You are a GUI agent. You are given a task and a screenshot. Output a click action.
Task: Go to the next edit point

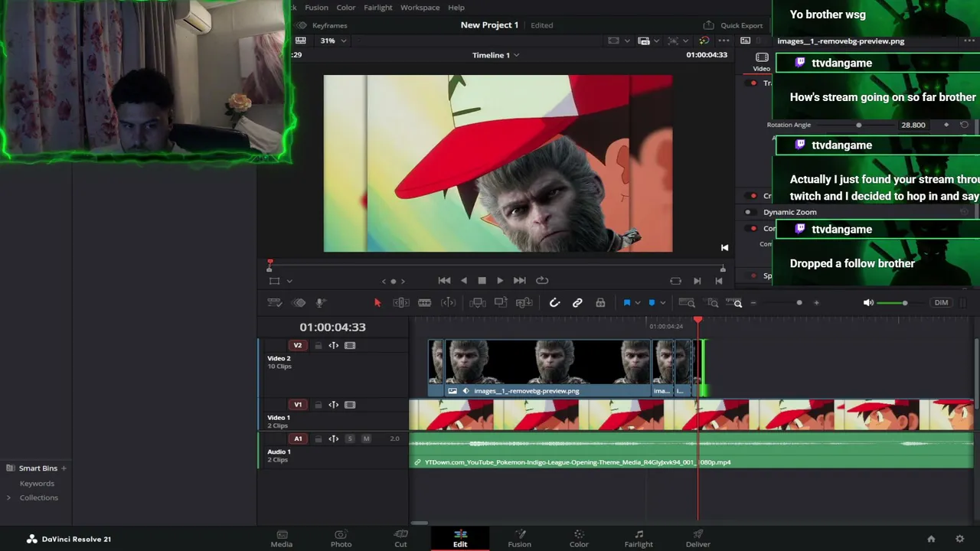tap(697, 281)
